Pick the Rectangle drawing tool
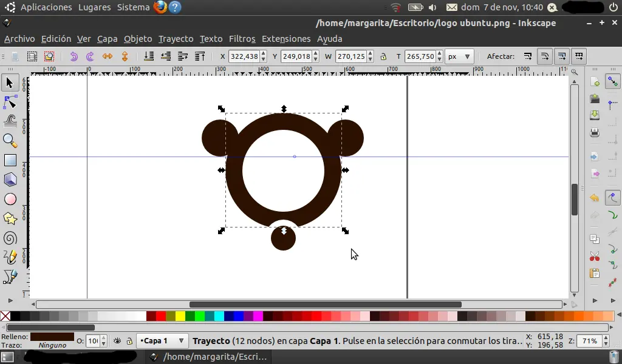This screenshot has width=622, height=364. click(x=10, y=160)
